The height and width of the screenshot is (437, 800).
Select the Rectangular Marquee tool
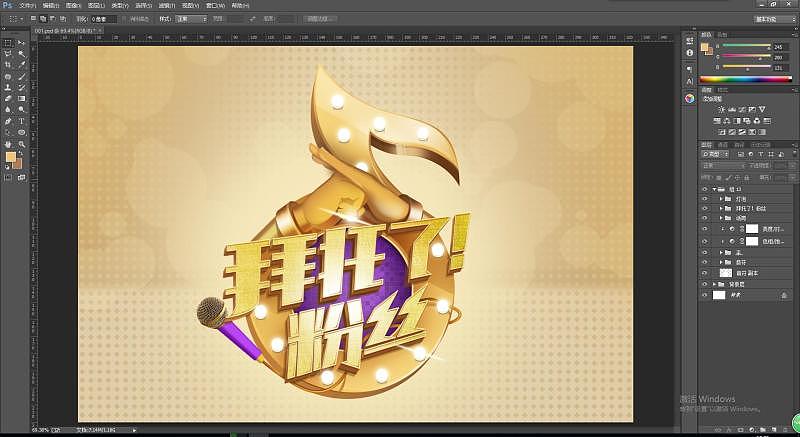click(8, 42)
